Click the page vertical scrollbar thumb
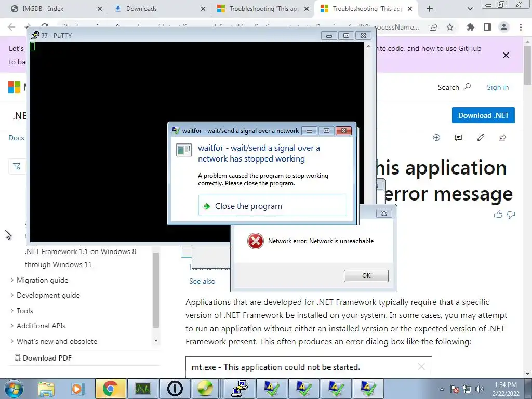Screen dimensions: 532x399 pyautogui.click(x=528, y=65)
